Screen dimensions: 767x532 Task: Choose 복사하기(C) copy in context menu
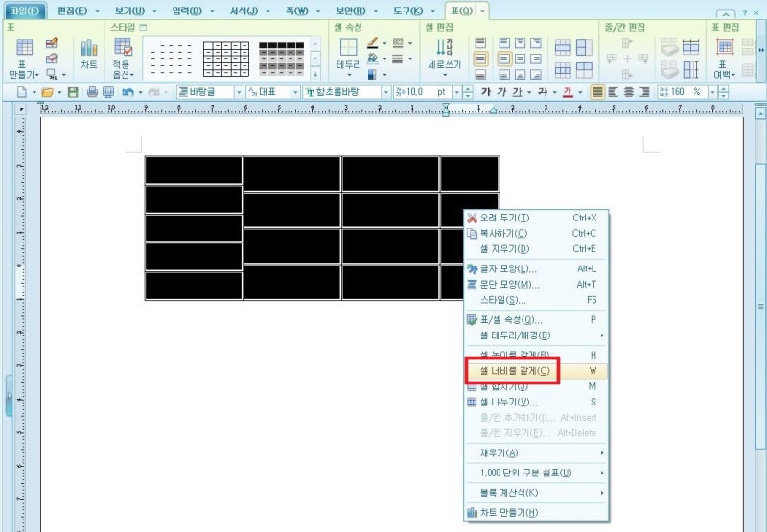coord(536,234)
